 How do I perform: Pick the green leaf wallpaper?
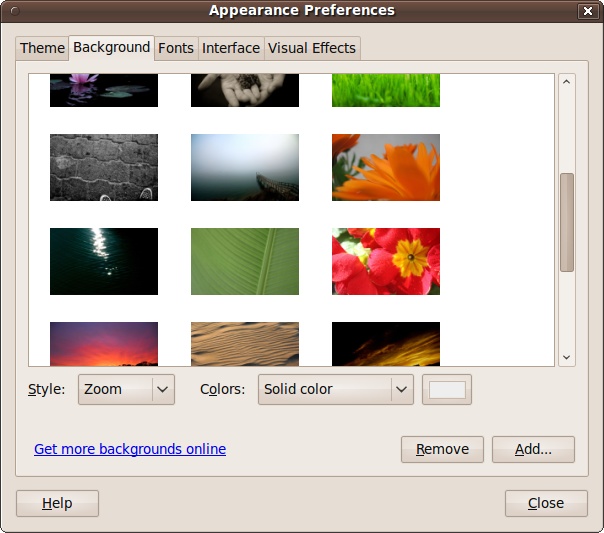click(x=245, y=261)
